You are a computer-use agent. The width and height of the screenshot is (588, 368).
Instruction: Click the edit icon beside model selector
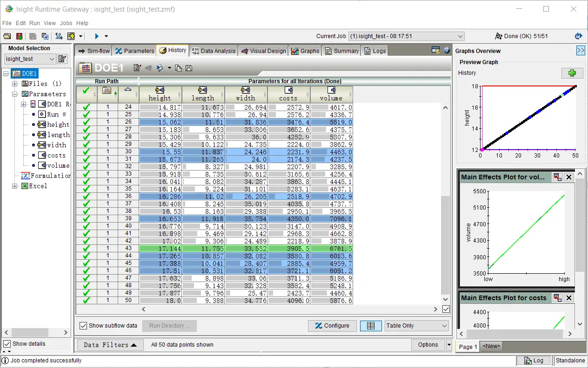pos(62,59)
